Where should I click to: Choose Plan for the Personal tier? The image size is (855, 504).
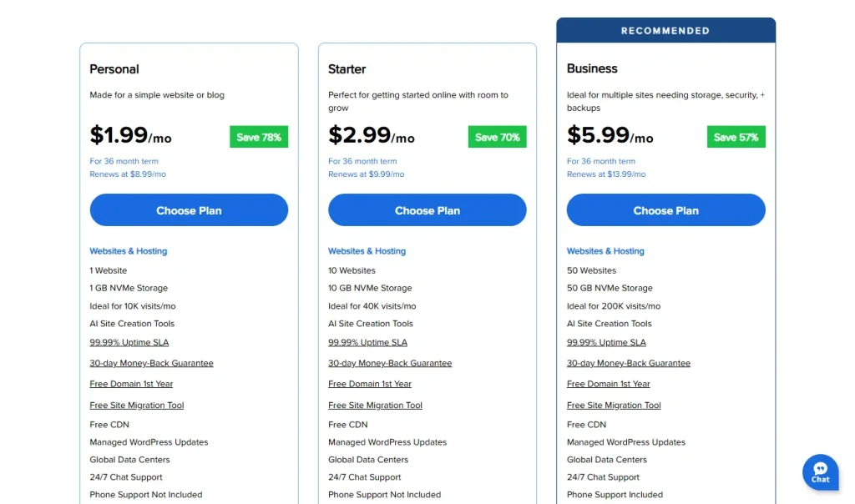click(x=189, y=209)
